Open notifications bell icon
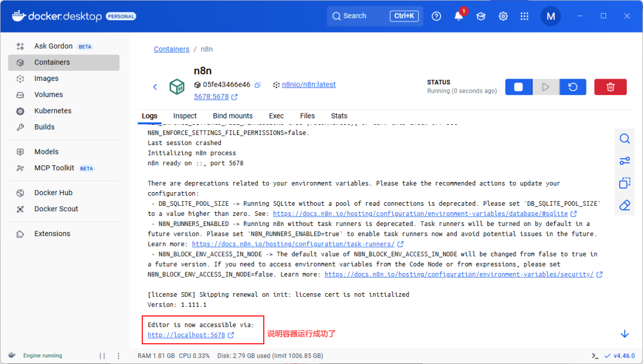The image size is (643, 364). coord(458,16)
